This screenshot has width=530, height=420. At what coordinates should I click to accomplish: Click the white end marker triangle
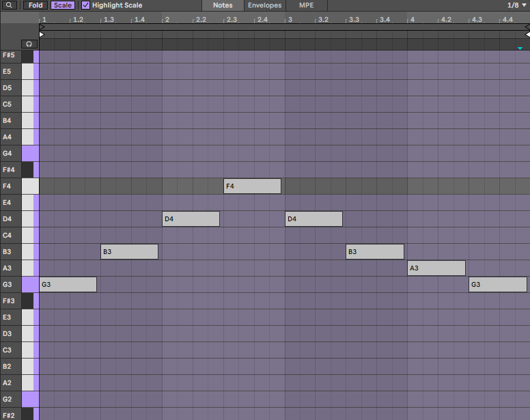527,34
